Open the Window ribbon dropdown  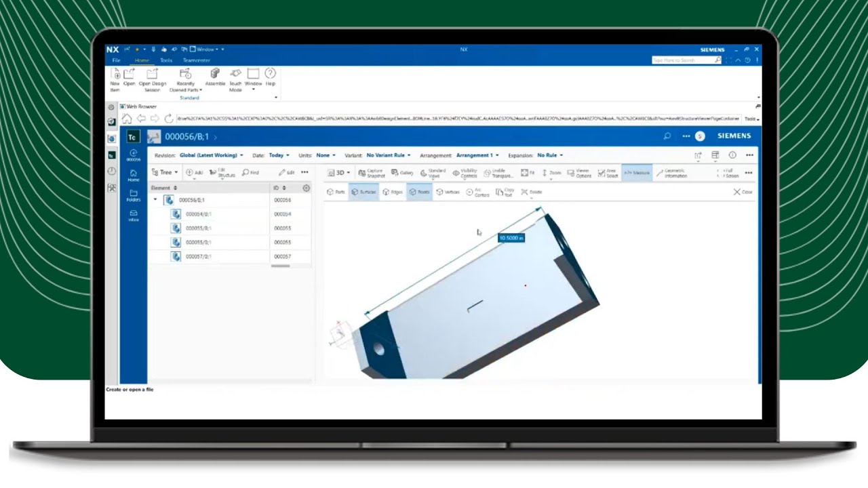[253, 79]
